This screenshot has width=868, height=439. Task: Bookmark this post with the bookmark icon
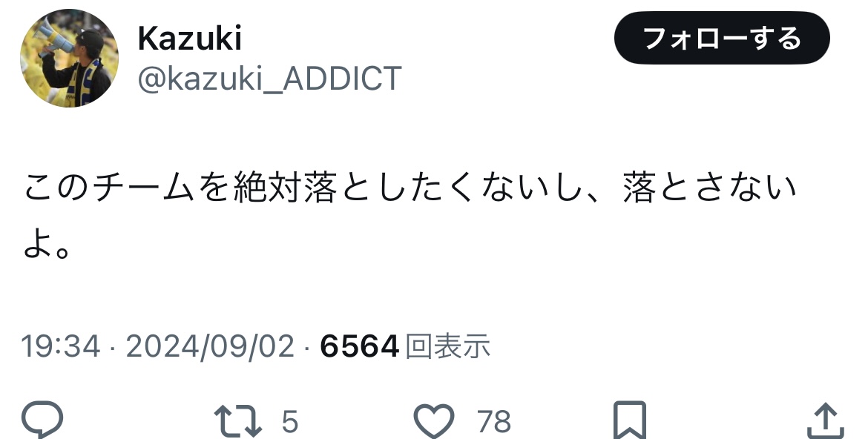[x=630, y=420]
